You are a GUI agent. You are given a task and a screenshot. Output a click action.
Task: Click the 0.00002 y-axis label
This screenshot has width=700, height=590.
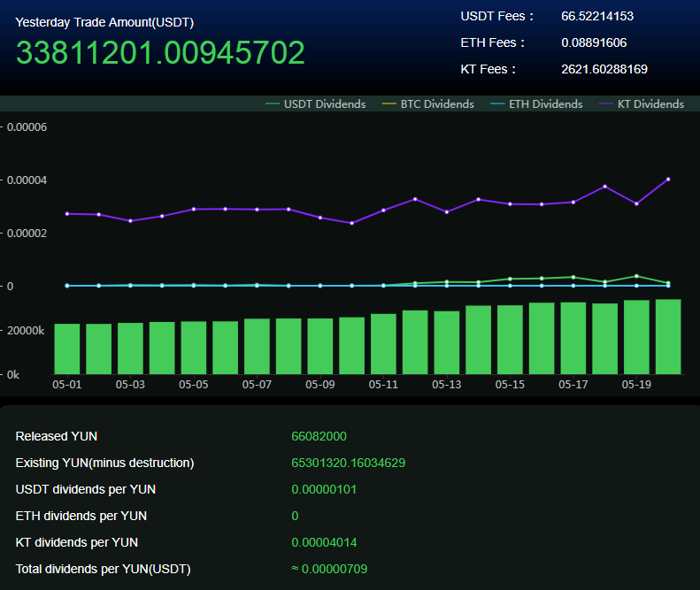pyautogui.click(x=27, y=234)
